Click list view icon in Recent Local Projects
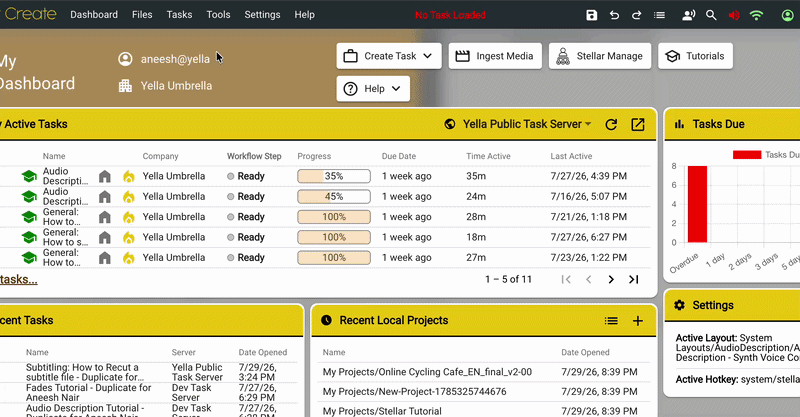Screen dimensions: 800x417 pos(611,321)
